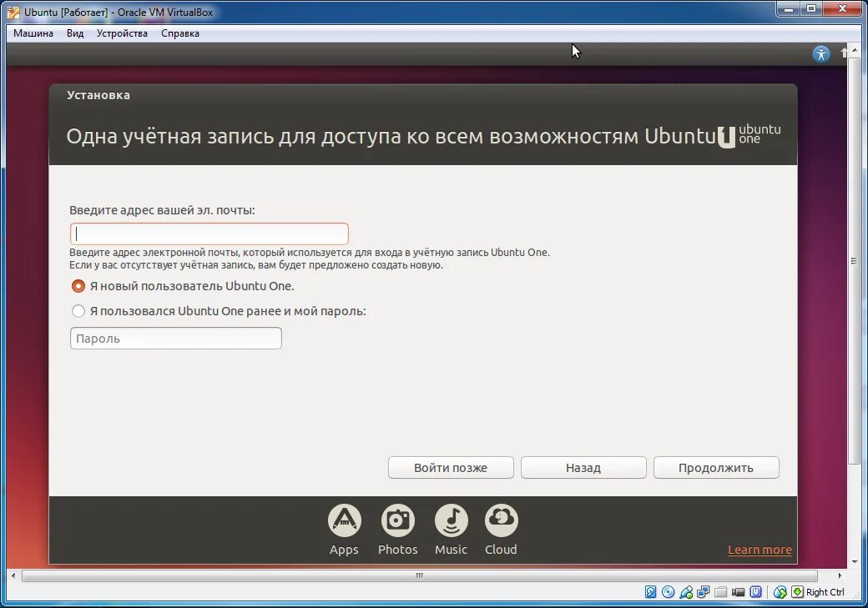The height and width of the screenshot is (608, 868).
Task: Click the horizontal scrollbar left arrow
Action: pos(13,575)
